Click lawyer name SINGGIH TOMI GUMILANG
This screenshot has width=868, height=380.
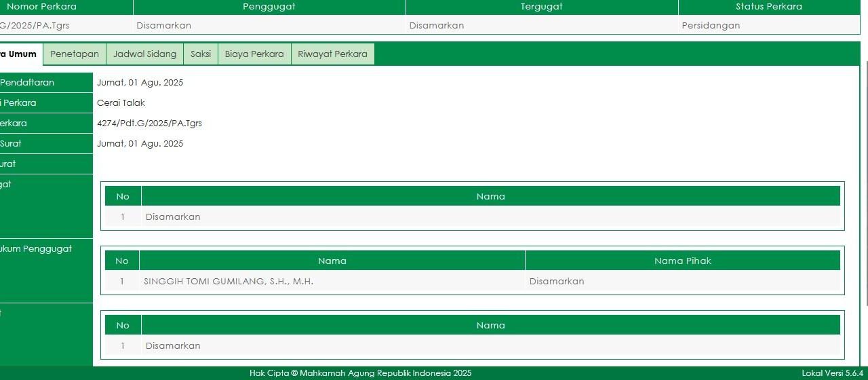coord(229,282)
